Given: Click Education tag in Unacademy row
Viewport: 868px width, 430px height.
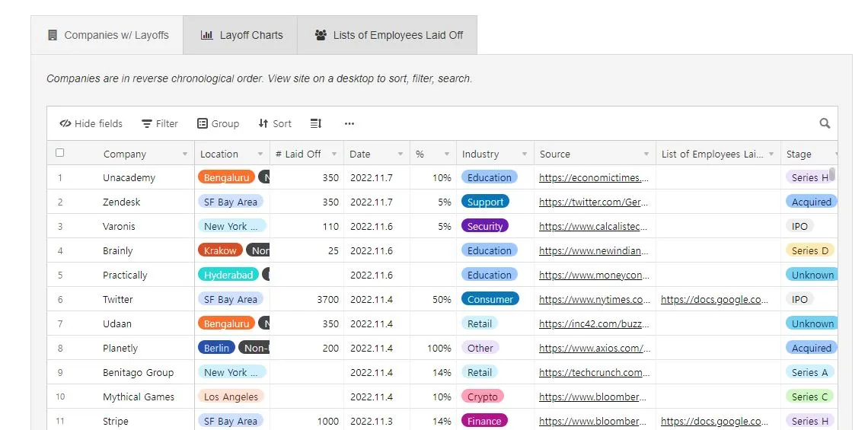Looking at the screenshot, I should 490,177.
